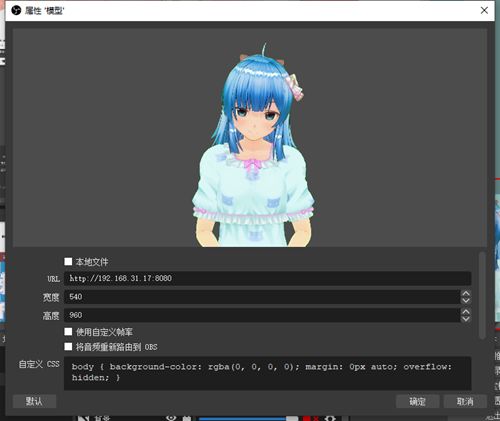The height and width of the screenshot is (421, 500).
Task: Click the '高度' label
Action: (x=51, y=315)
